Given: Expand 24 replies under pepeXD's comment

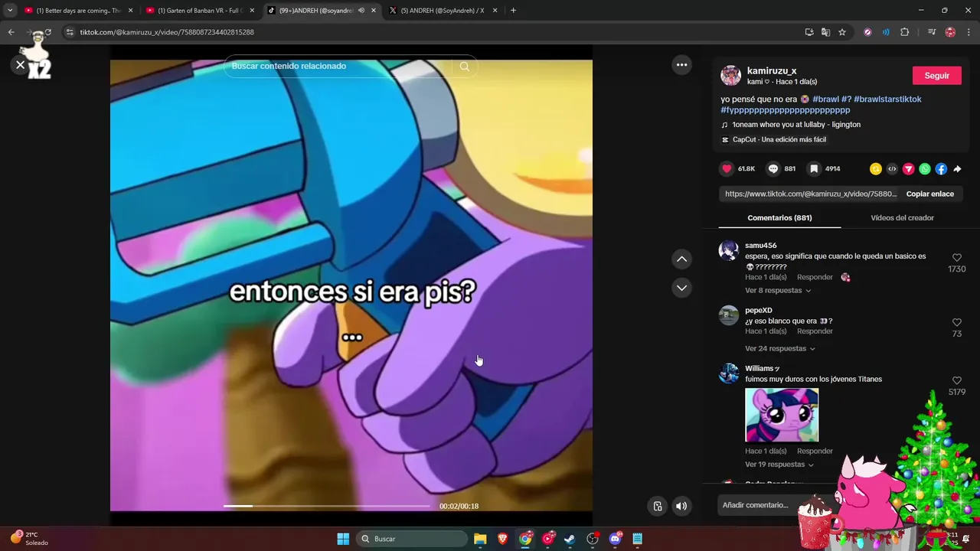Looking at the screenshot, I should [x=780, y=348].
